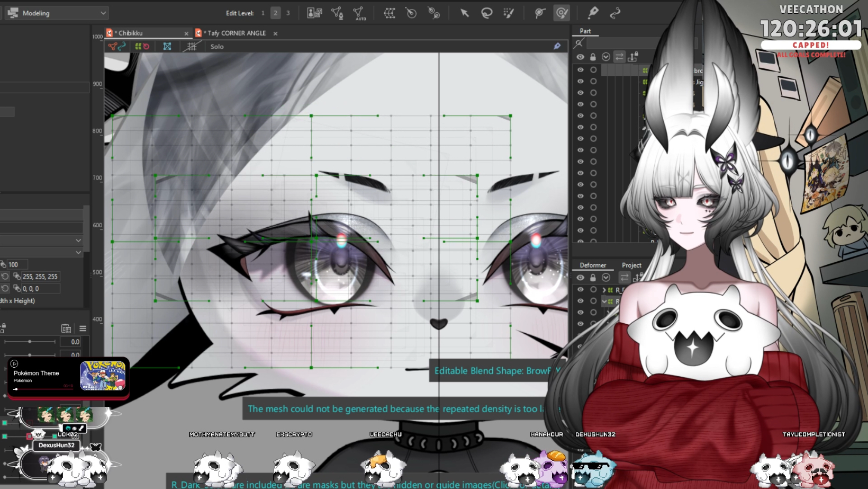Screen dimensions: 868x489
Task: Run the AUTO mesh generator tool
Action: (x=359, y=13)
